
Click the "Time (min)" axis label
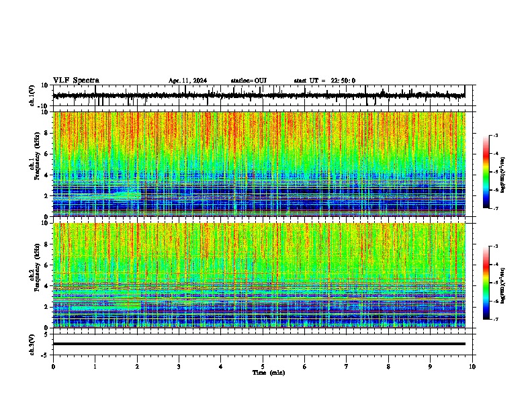click(x=269, y=373)
